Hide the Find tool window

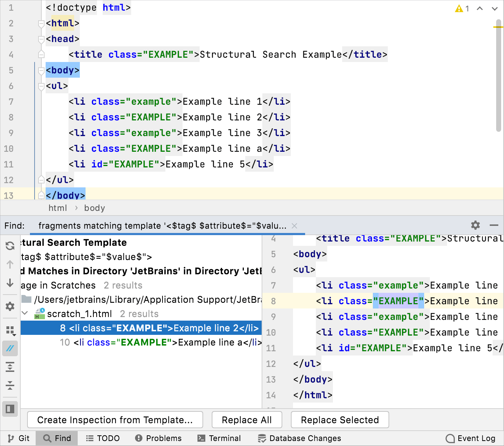coord(494,225)
